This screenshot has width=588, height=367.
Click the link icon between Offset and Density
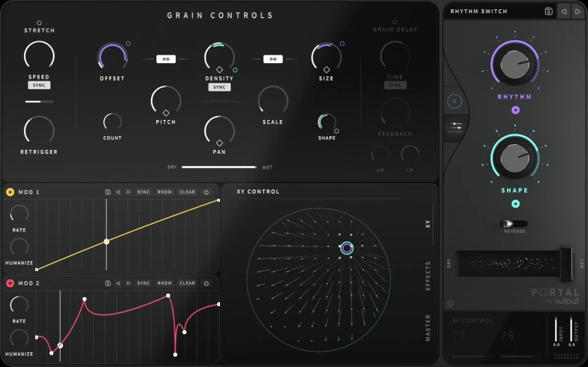(166, 59)
